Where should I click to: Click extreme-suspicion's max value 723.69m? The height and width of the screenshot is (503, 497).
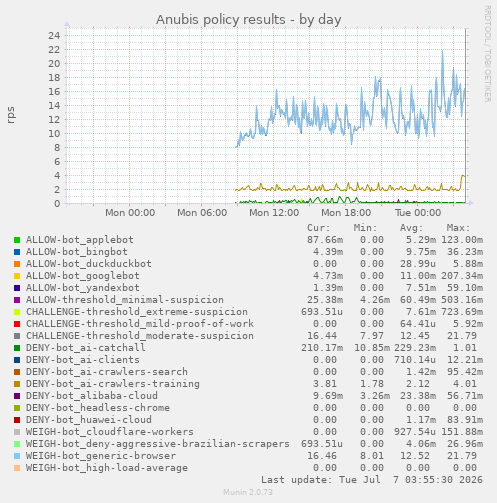coord(462,312)
